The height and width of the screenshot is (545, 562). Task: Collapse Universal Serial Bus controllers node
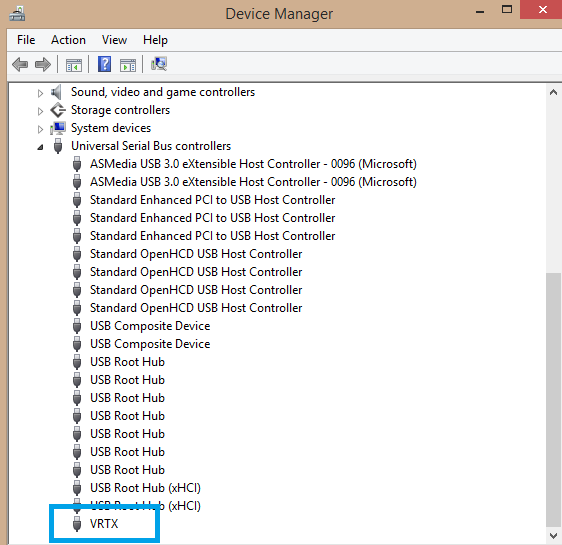[x=40, y=147]
